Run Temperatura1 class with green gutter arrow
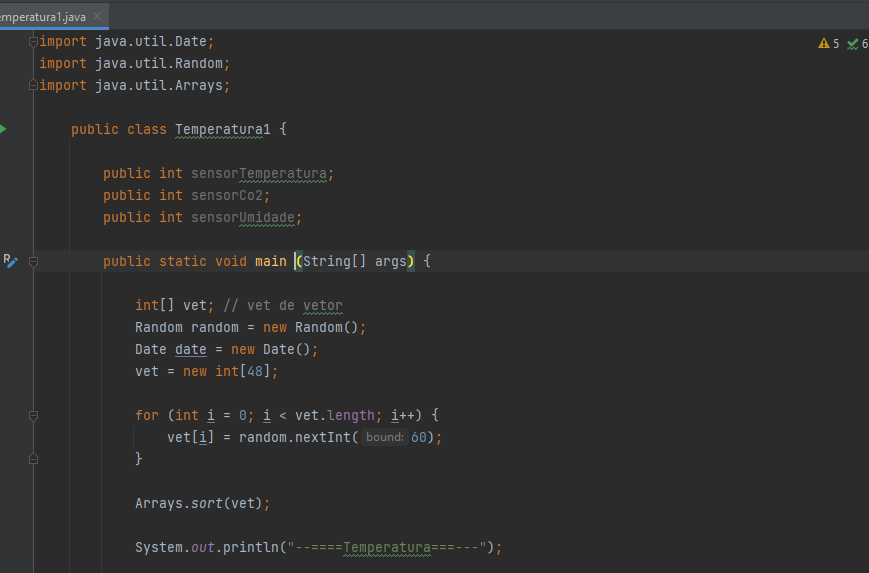The image size is (869, 573). (x=3, y=129)
